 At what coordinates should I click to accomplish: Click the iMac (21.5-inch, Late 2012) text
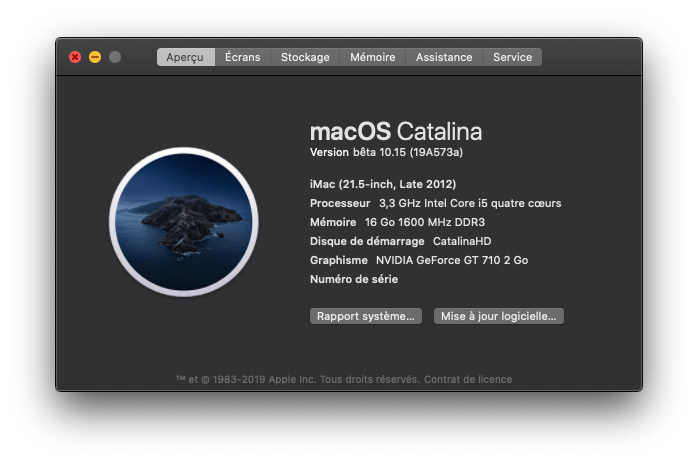383,184
